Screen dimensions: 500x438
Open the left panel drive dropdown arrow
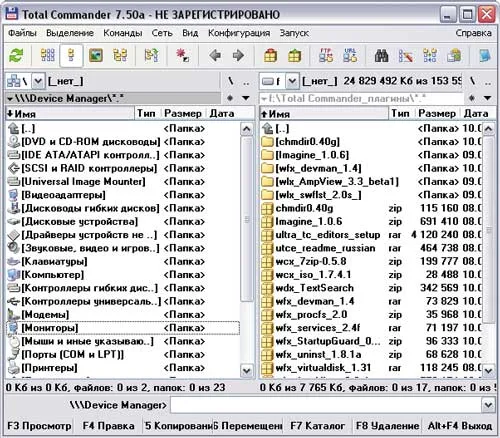(38, 81)
